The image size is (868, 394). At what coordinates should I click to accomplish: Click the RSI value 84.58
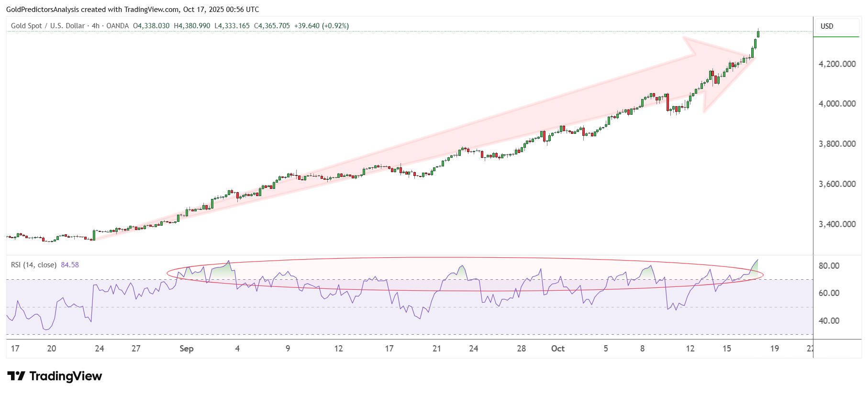click(x=70, y=265)
